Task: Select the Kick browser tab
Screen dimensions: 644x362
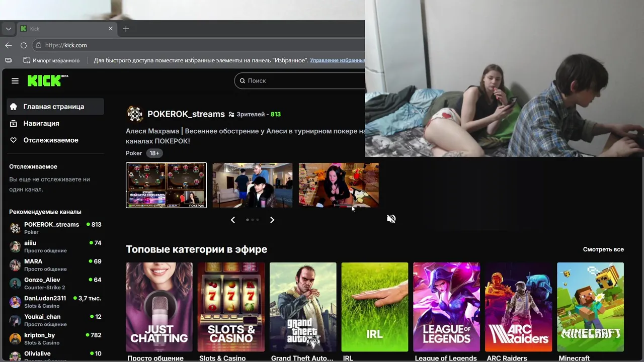Action: [66, 29]
